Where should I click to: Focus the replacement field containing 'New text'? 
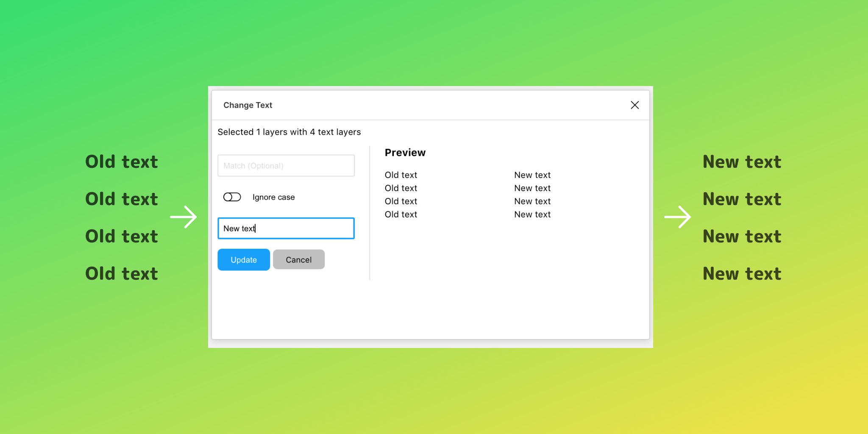pyautogui.click(x=286, y=228)
